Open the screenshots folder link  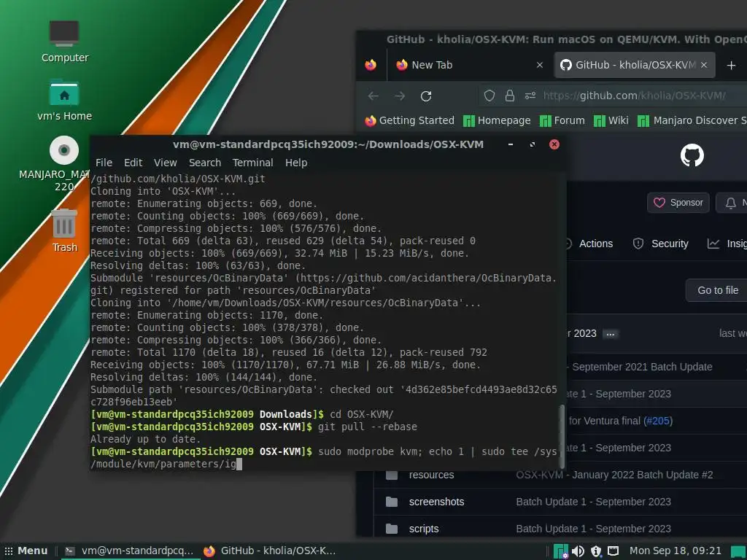click(x=436, y=502)
